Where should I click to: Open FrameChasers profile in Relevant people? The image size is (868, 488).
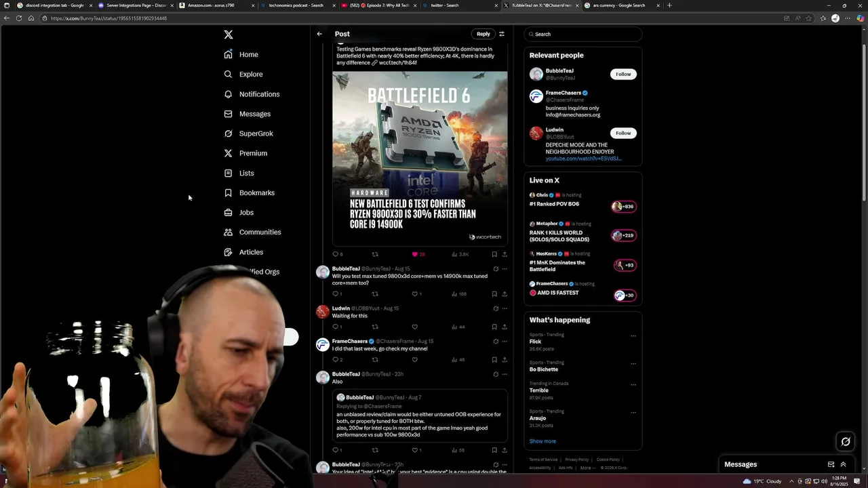(563, 93)
